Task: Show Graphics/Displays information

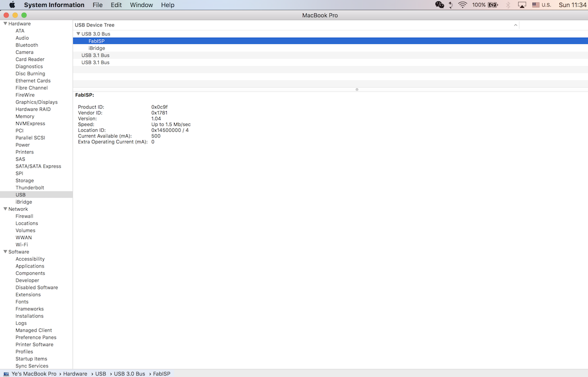Action: (36, 102)
